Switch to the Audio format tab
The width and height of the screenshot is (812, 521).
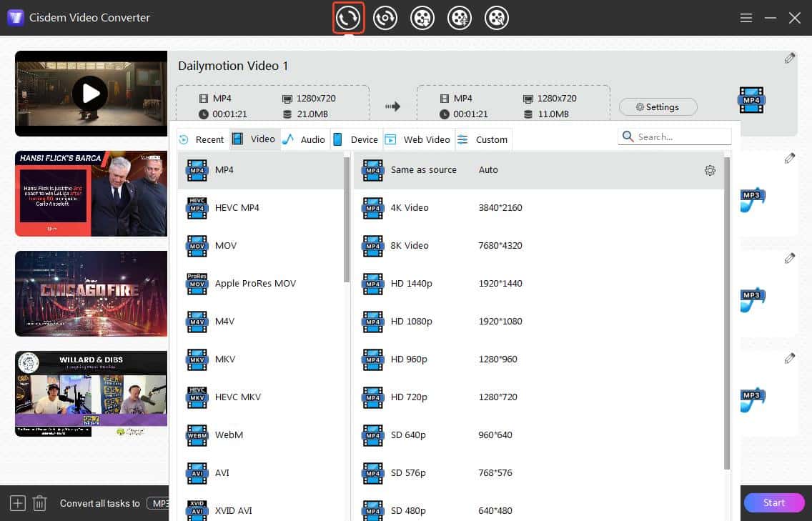click(312, 139)
